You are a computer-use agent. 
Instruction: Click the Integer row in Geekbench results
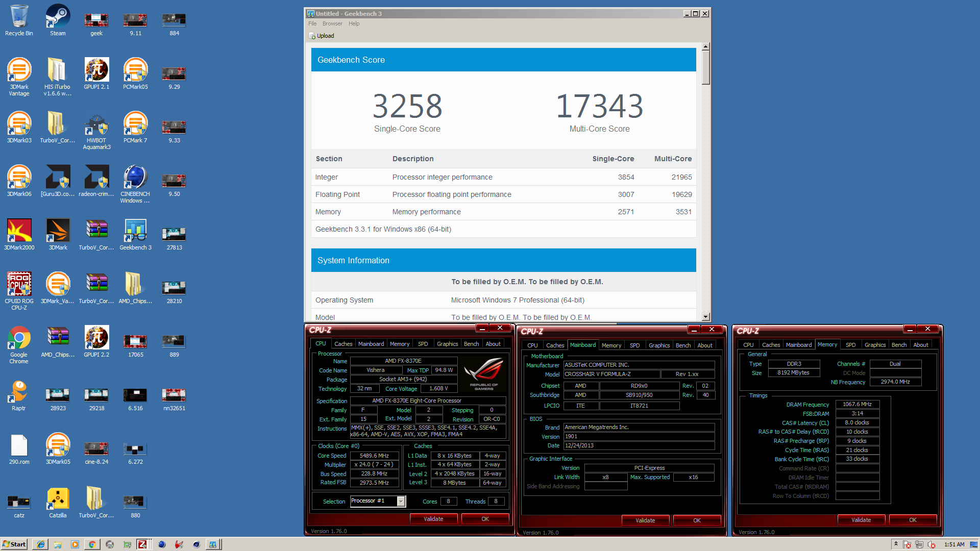(x=503, y=177)
